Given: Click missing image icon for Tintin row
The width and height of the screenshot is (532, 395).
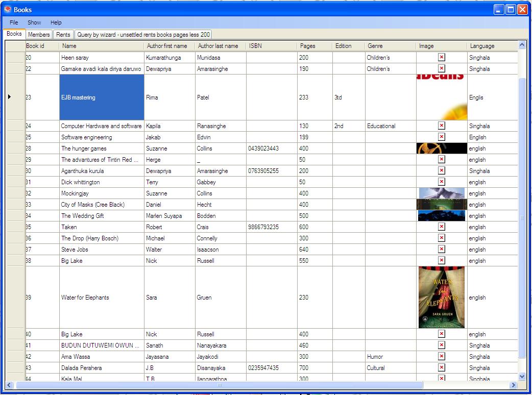Looking at the screenshot, I should tap(442, 159).
